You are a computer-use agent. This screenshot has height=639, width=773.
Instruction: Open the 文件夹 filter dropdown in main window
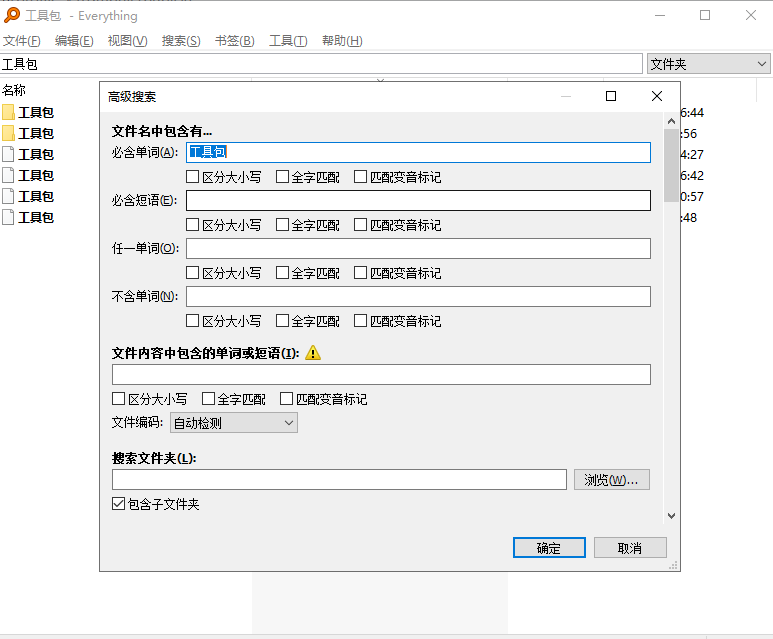coord(708,64)
